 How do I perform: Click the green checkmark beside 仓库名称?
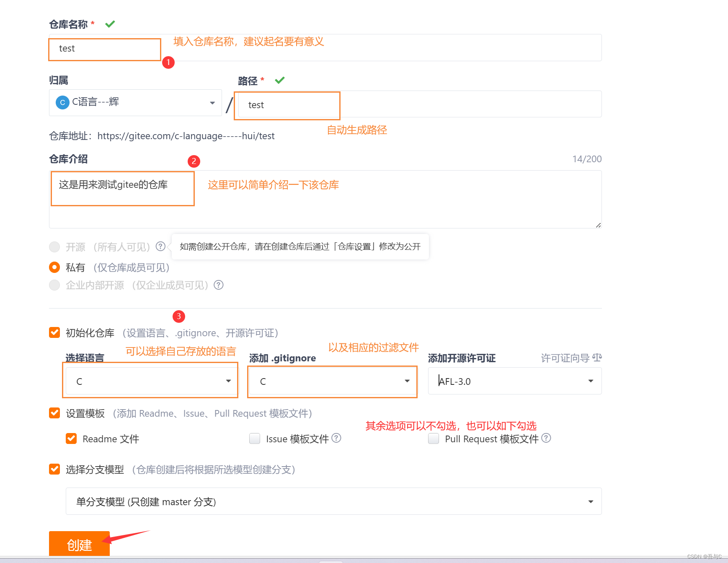[110, 23]
